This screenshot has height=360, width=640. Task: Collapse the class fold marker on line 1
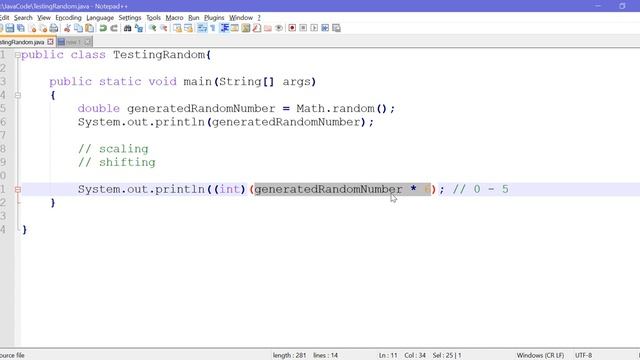18,55
